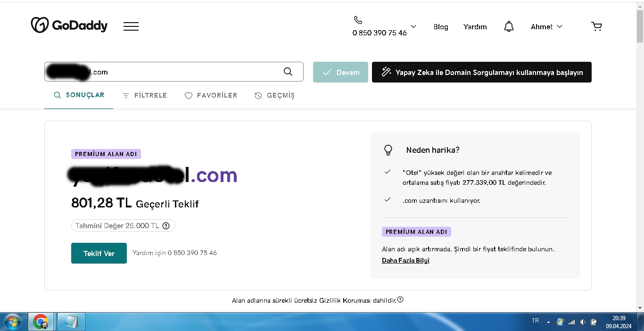Expand the Ahmet account menu
The width and height of the screenshot is (644, 331).
click(x=546, y=27)
